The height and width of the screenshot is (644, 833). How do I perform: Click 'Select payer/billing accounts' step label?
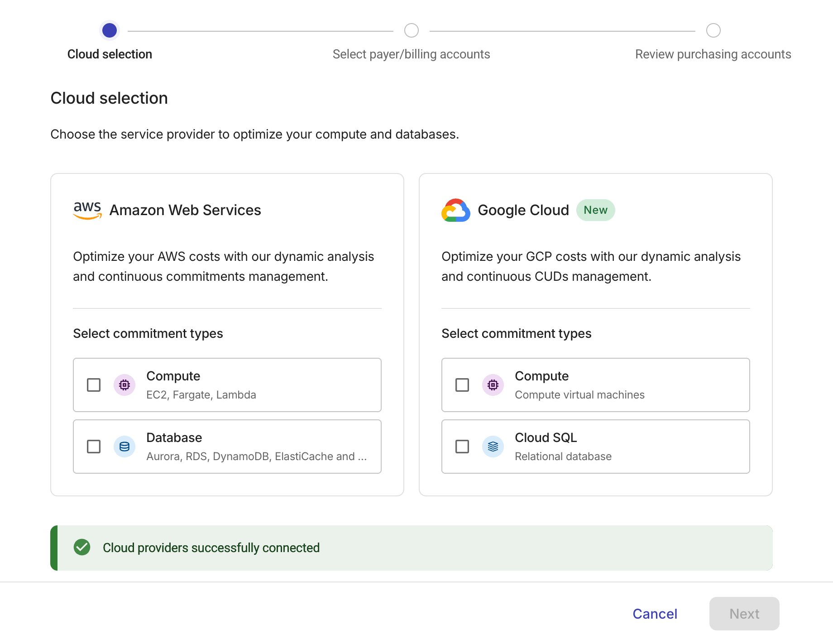(x=412, y=54)
